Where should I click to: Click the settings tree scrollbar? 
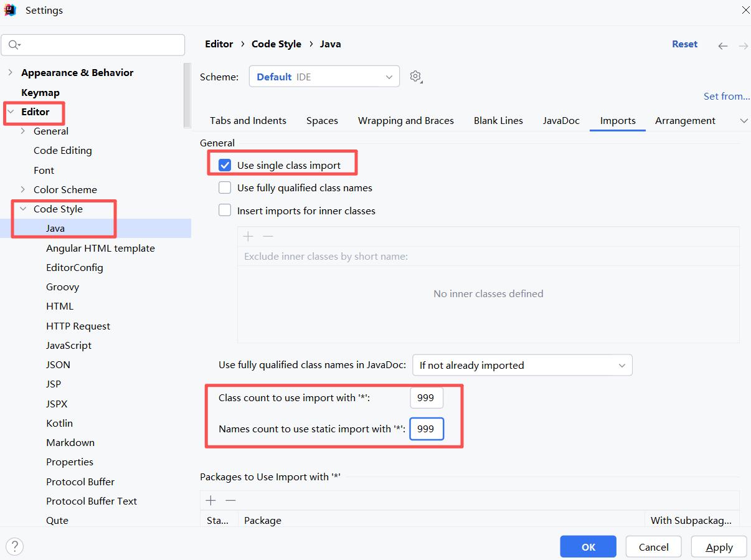pos(187,95)
